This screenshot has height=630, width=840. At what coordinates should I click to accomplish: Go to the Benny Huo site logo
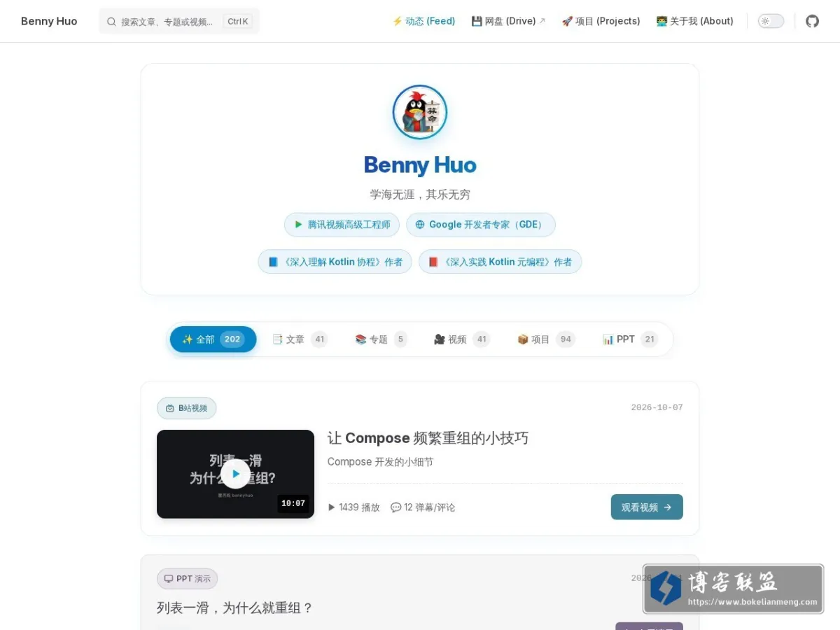[49, 21]
